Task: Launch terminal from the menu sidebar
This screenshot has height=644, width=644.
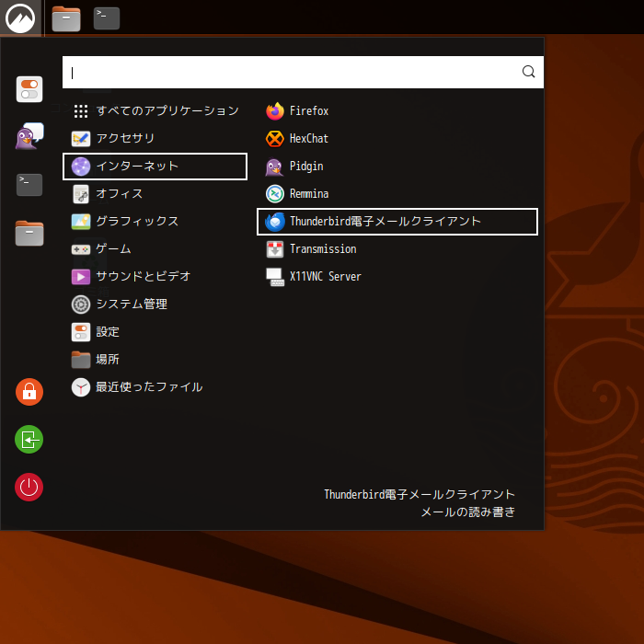Action: coord(29,184)
